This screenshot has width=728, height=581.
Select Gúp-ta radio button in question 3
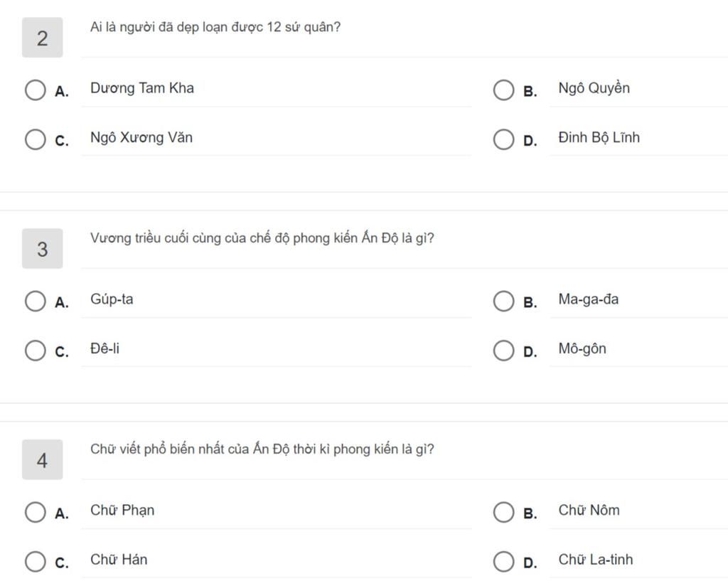(36, 301)
